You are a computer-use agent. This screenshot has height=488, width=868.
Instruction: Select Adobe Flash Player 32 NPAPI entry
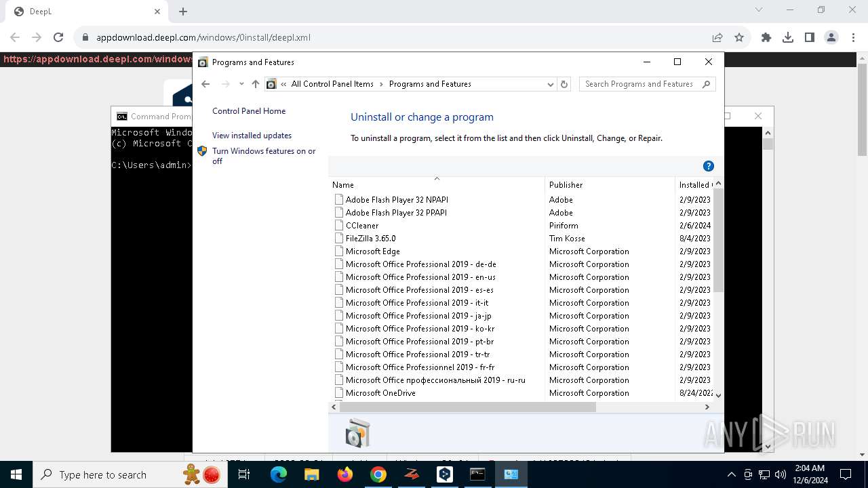coord(397,200)
